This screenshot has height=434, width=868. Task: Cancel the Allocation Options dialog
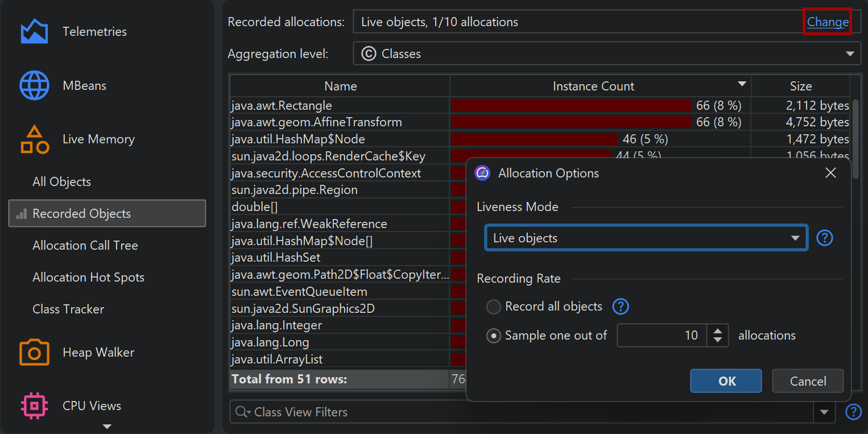click(x=807, y=381)
